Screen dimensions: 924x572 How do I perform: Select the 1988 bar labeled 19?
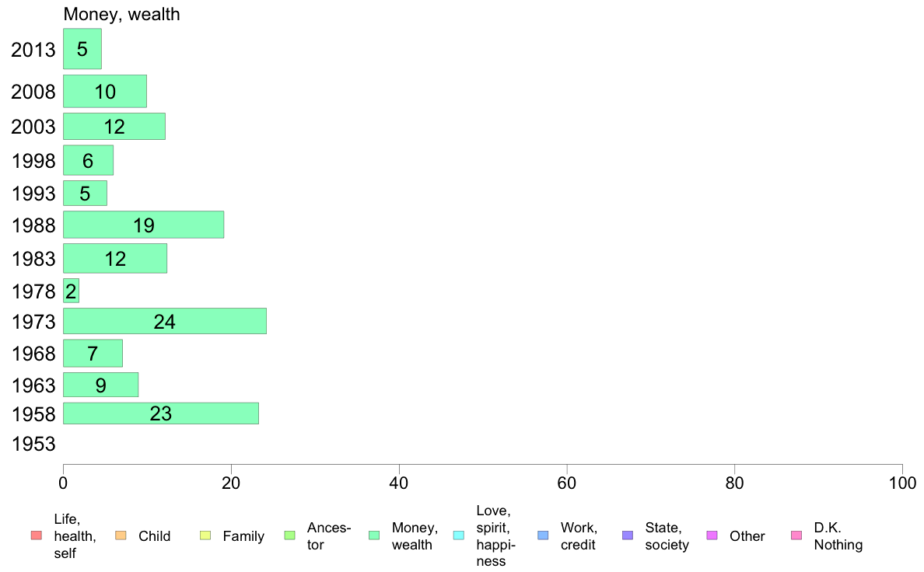143,225
